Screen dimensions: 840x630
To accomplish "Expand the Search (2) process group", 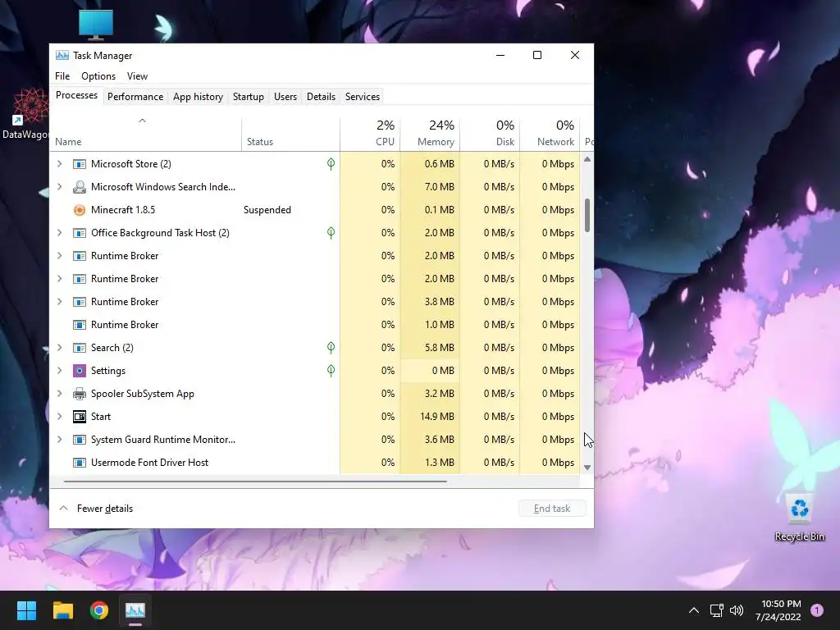I will pyautogui.click(x=59, y=348).
